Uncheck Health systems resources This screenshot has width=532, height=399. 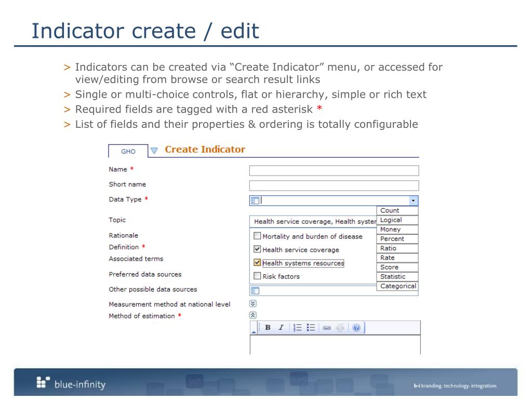[x=257, y=262]
